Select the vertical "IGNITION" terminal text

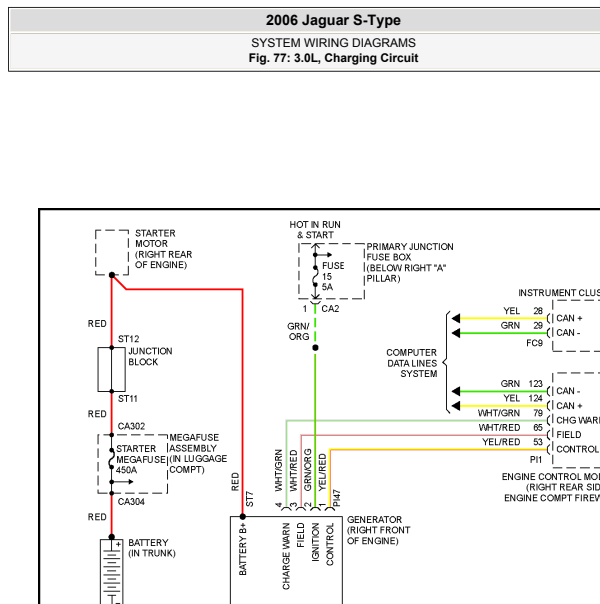pos(315,542)
